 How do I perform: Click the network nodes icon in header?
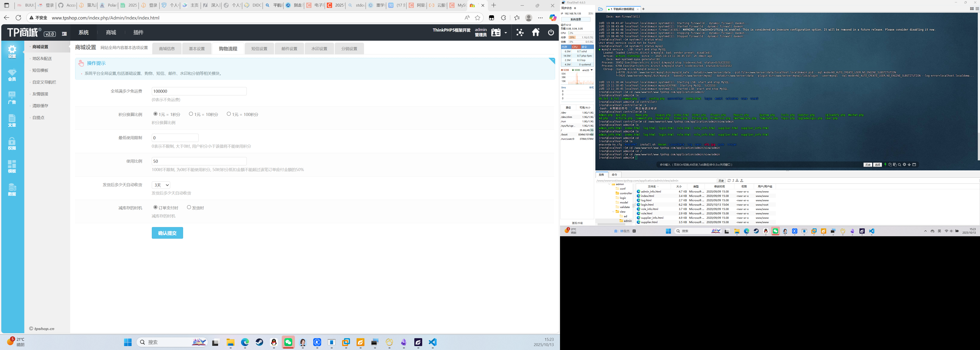tap(520, 33)
